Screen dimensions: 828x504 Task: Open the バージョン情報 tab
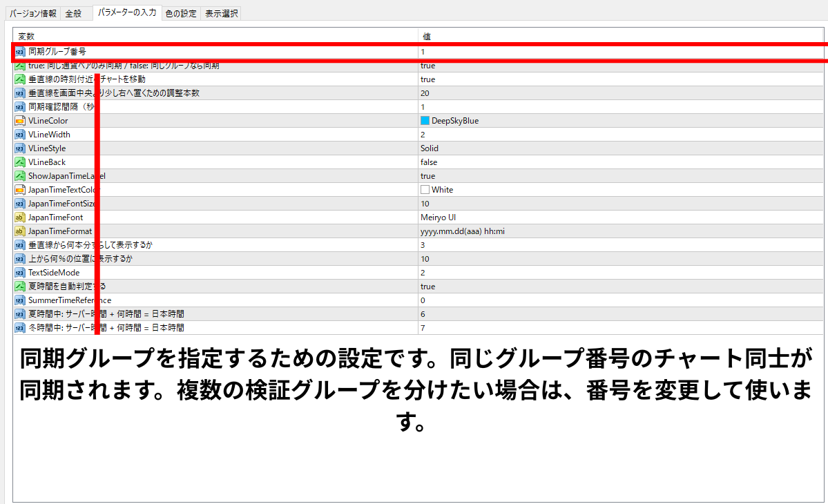click(x=33, y=13)
